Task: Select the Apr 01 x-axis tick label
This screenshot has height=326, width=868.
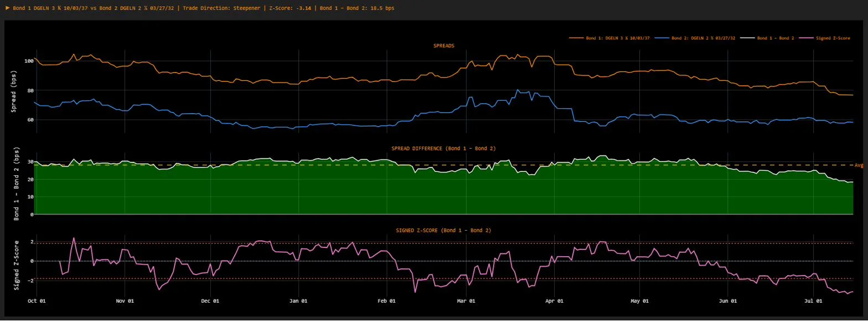Action: point(554,301)
